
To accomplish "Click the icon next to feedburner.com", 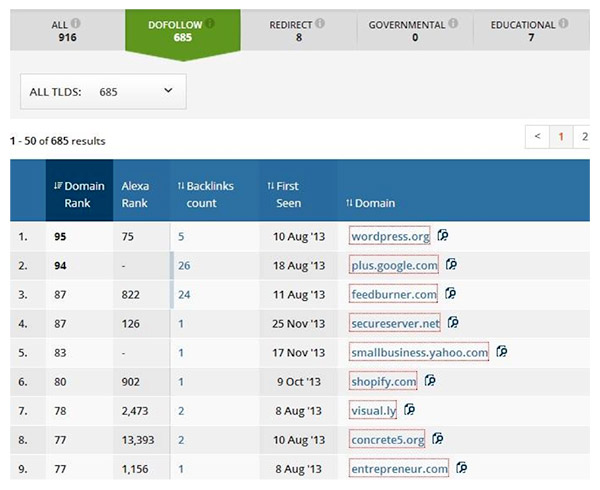I will (450, 294).
